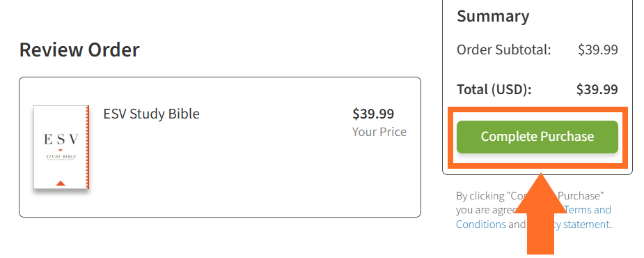Click the ESV letters on the cover
Screen dimensions: 644x258
coord(61,140)
